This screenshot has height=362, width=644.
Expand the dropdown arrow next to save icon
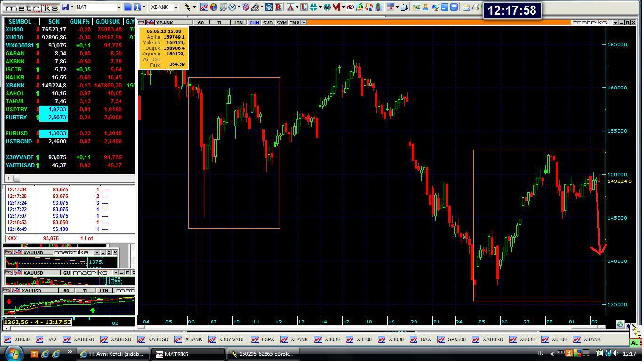71,7
